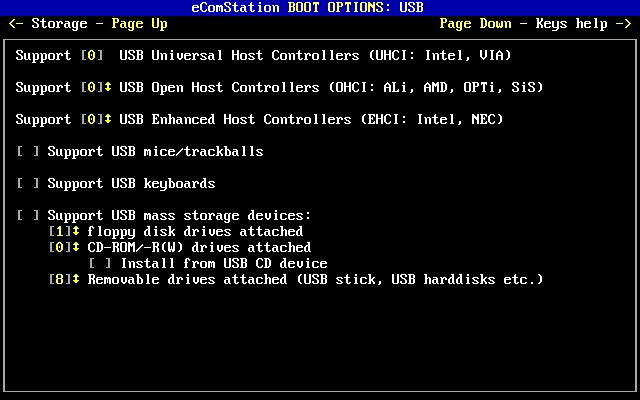
Task: Click up-down arrow for Removable drives attached
Action: click(76, 279)
